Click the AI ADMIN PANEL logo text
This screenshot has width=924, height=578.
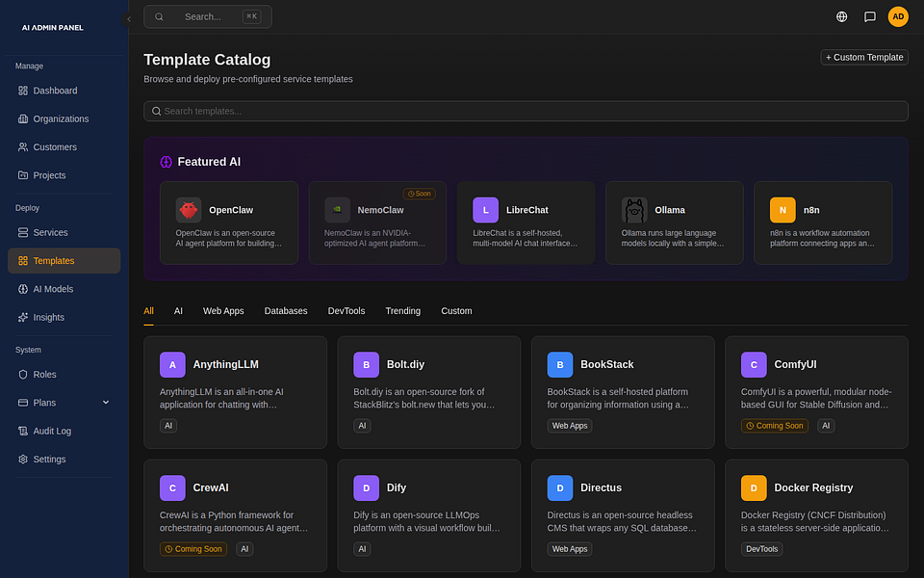[52, 28]
